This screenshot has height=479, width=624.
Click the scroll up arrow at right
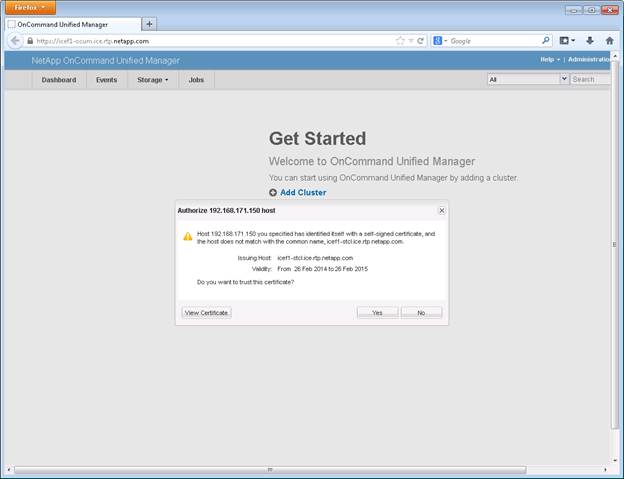pos(615,56)
